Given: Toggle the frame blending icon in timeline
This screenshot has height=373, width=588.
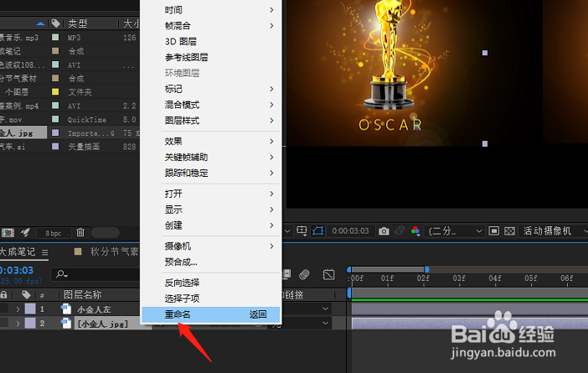Looking at the screenshot, I should pos(286,274).
